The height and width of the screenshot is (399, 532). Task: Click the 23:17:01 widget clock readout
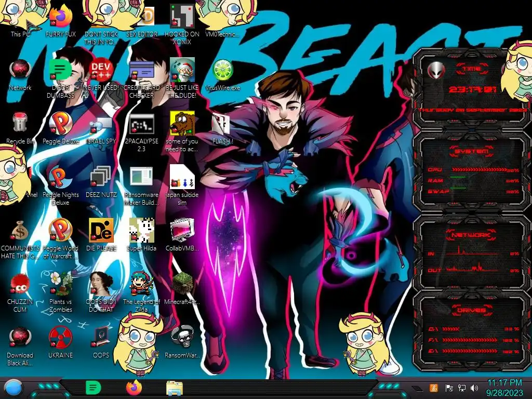click(x=472, y=89)
